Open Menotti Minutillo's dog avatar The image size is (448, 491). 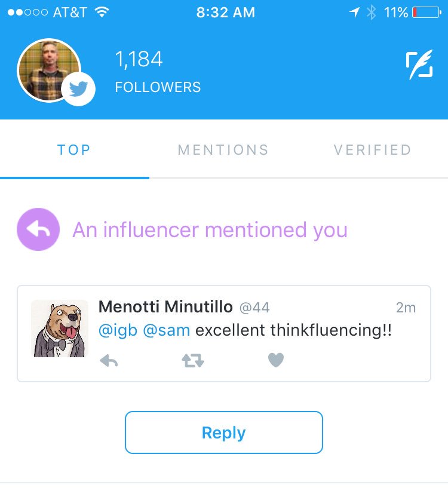(x=60, y=329)
